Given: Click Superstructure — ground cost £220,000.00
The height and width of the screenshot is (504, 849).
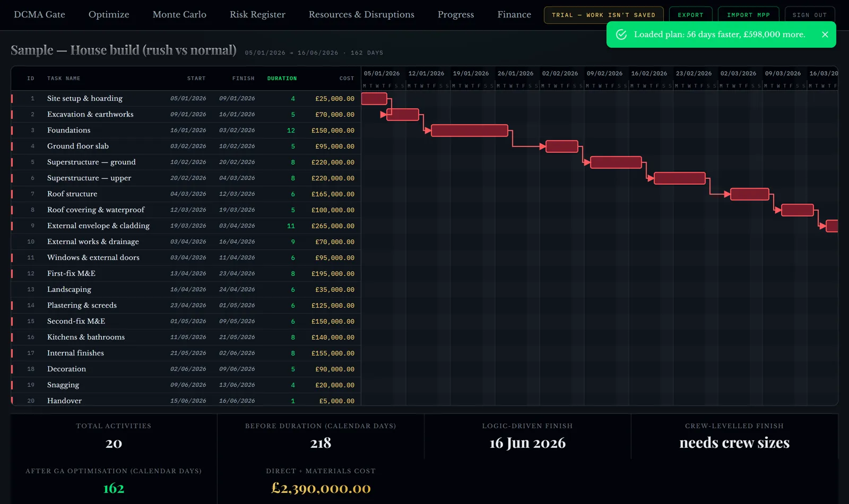Looking at the screenshot, I should 333,162.
